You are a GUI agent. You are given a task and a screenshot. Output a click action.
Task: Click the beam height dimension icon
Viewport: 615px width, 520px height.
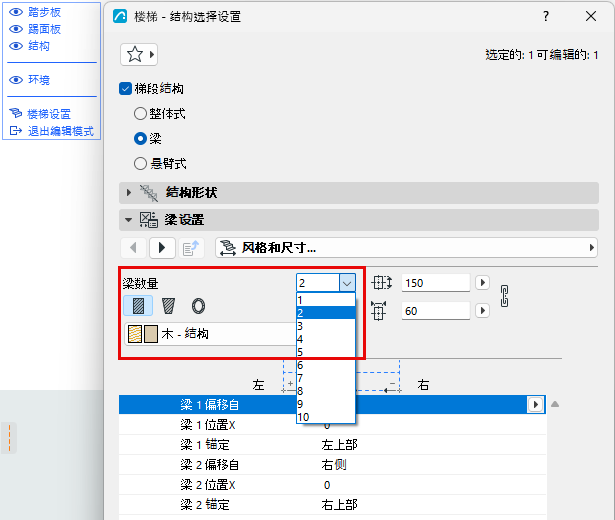tap(378, 311)
